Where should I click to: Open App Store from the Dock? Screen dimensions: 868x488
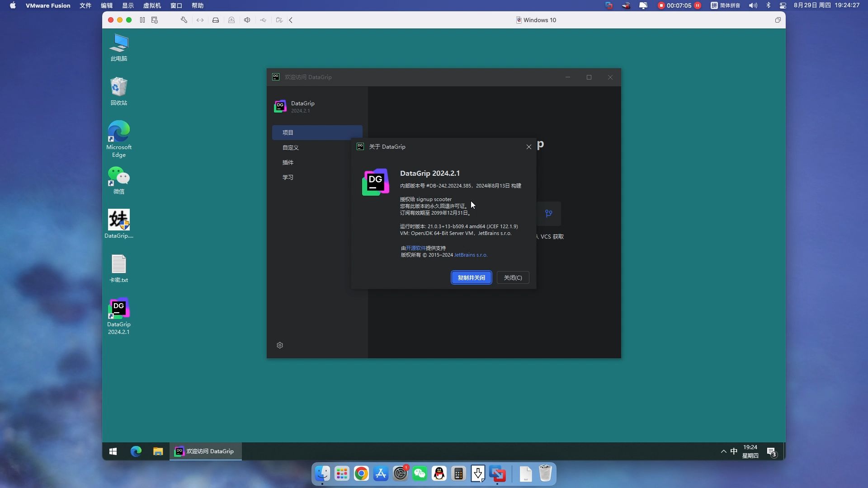381,474
